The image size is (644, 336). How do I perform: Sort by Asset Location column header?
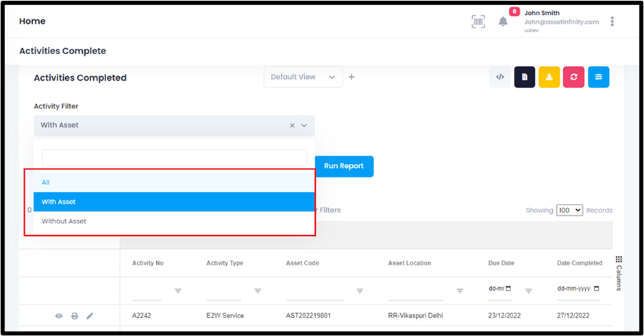410,263
